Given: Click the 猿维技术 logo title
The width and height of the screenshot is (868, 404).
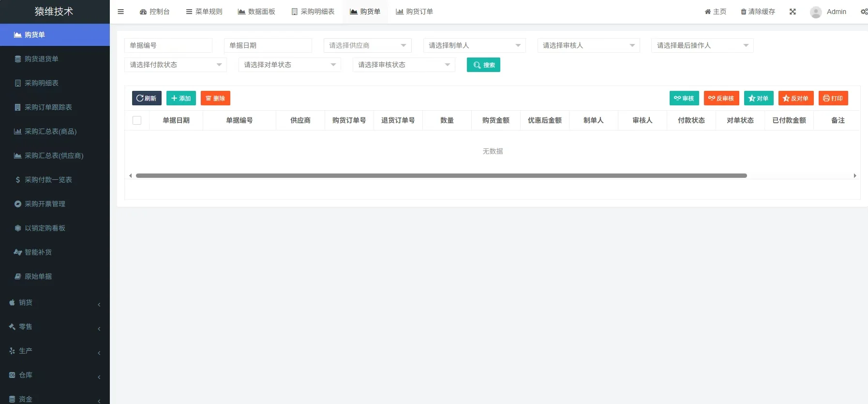Looking at the screenshot, I should coord(54,12).
